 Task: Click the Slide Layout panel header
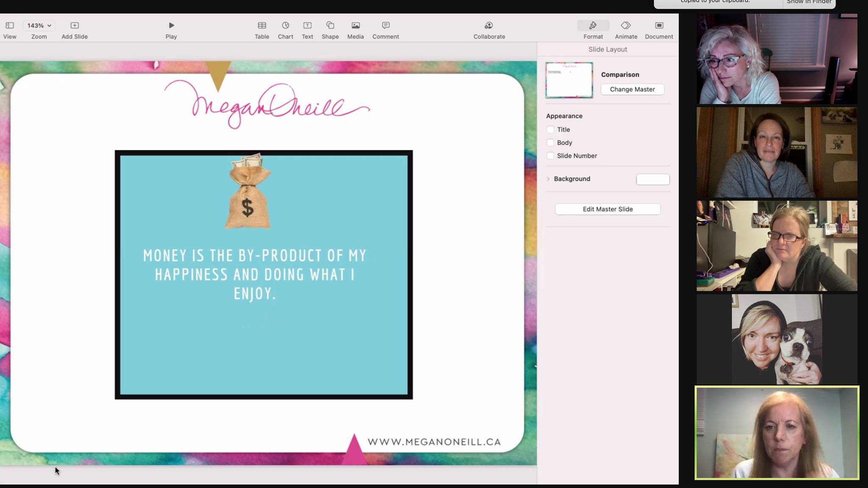pos(608,49)
